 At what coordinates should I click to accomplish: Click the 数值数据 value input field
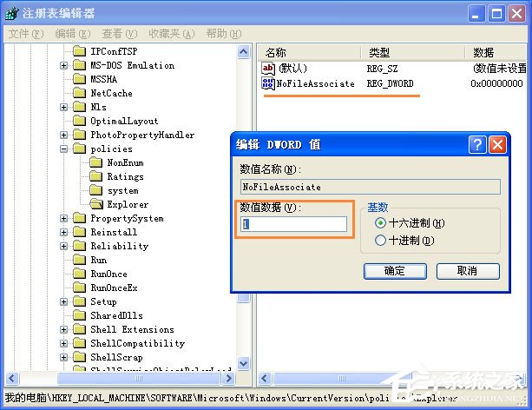coord(294,224)
